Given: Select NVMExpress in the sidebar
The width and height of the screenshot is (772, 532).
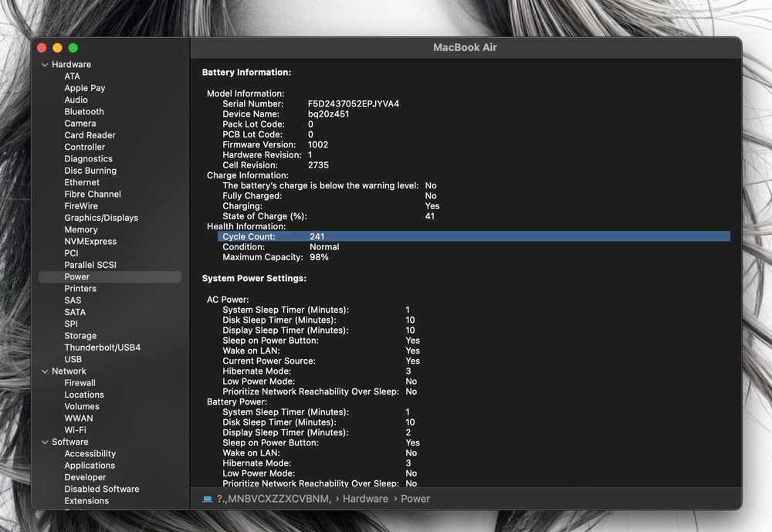Looking at the screenshot, I should [90, 242].
